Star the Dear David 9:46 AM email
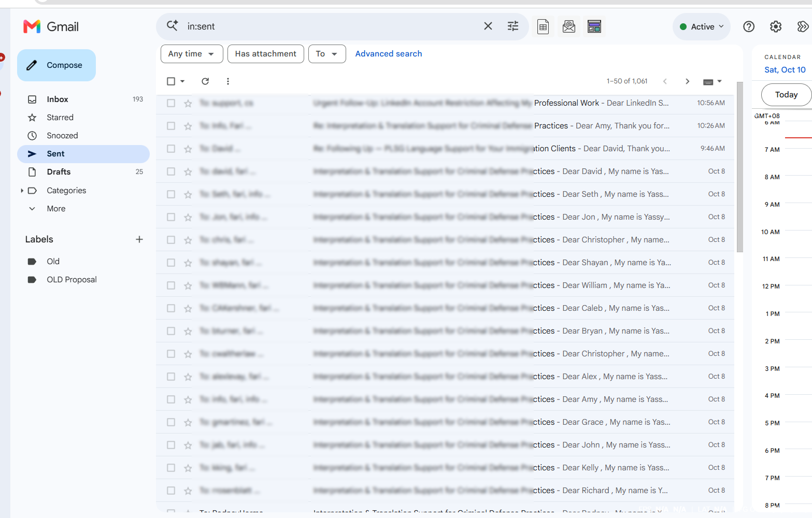Viewport: 812px width, 518px height. pos(188,149)
